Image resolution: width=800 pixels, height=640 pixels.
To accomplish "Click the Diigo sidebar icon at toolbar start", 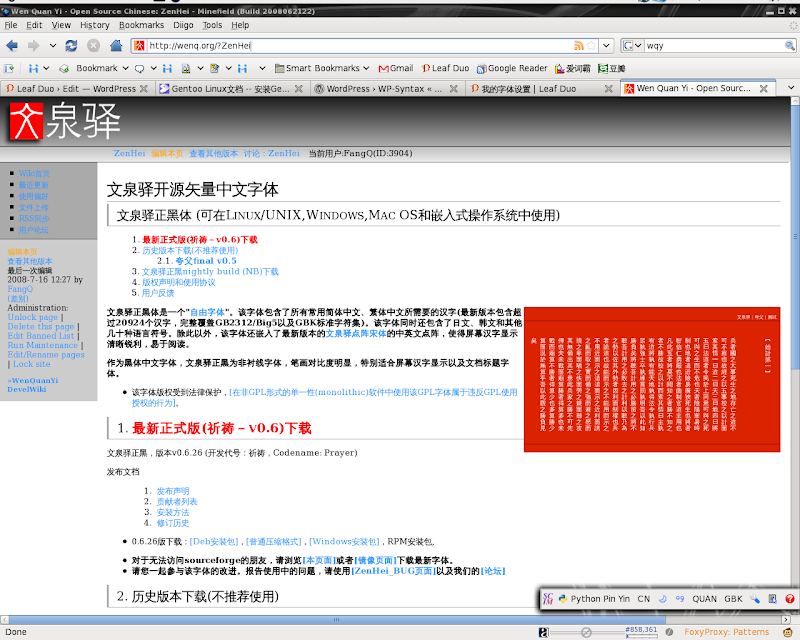I will pyautogui.click(x=9, y=68).
